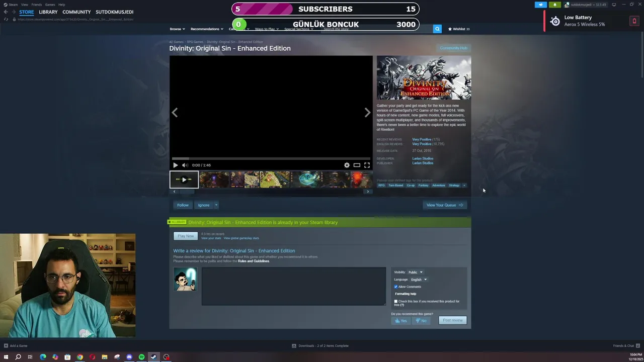Click the store search field
644x362 pixels.
tap(377, 29)
